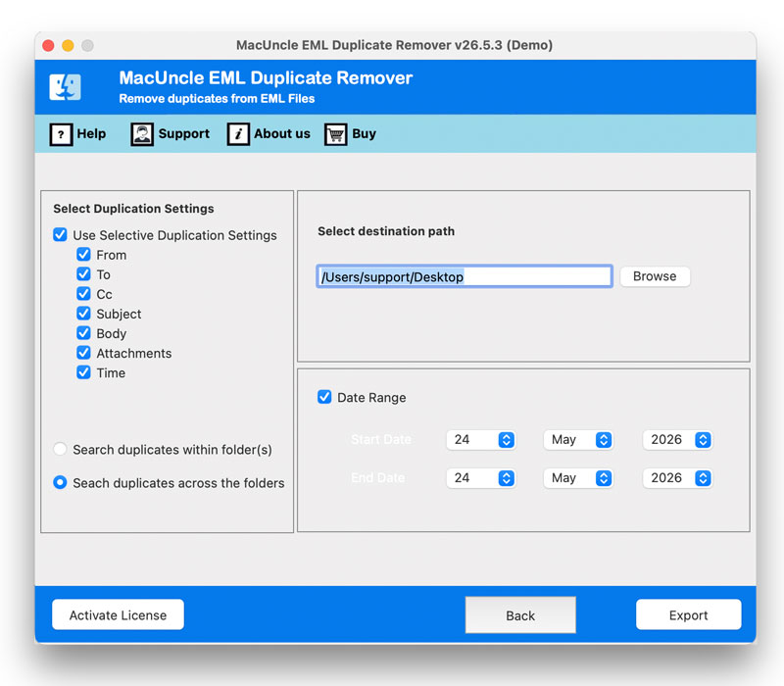Close the window with red button
784x686 pixels.
click(48, 45)
